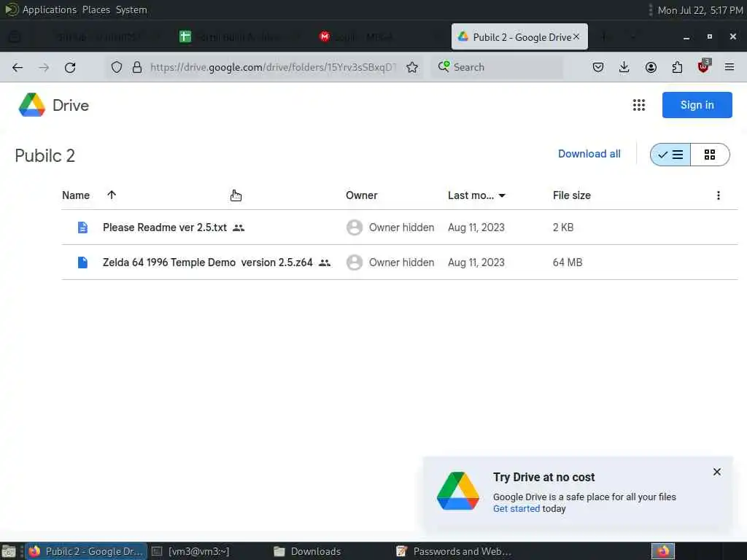Click shared icon beside Zelda 64 file

coord(325,262)
